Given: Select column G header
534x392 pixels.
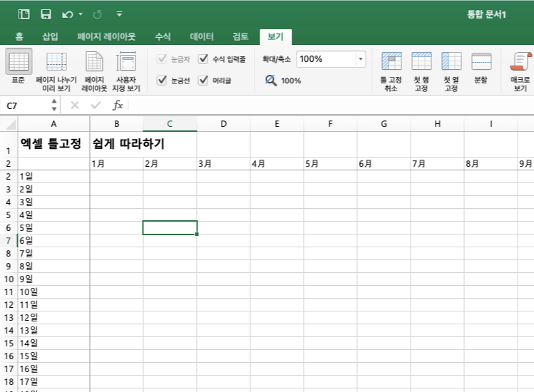Looking at the screenshot, I should click(384, 124).
